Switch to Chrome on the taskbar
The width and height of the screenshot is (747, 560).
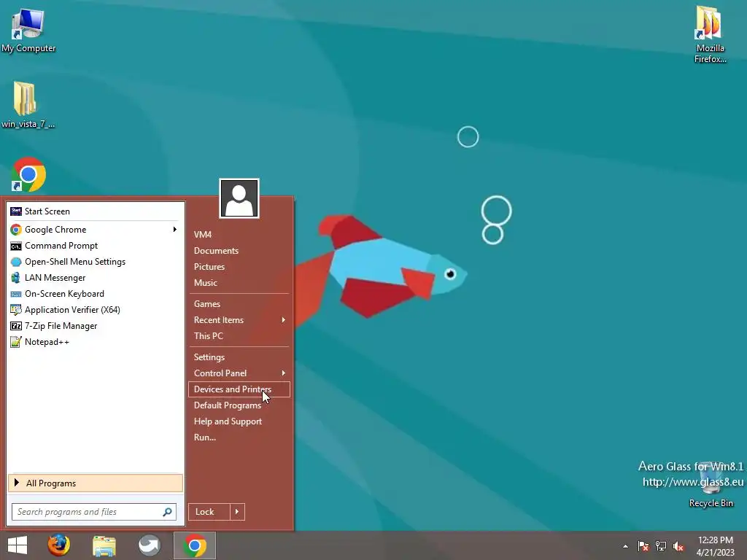point(194,545)
